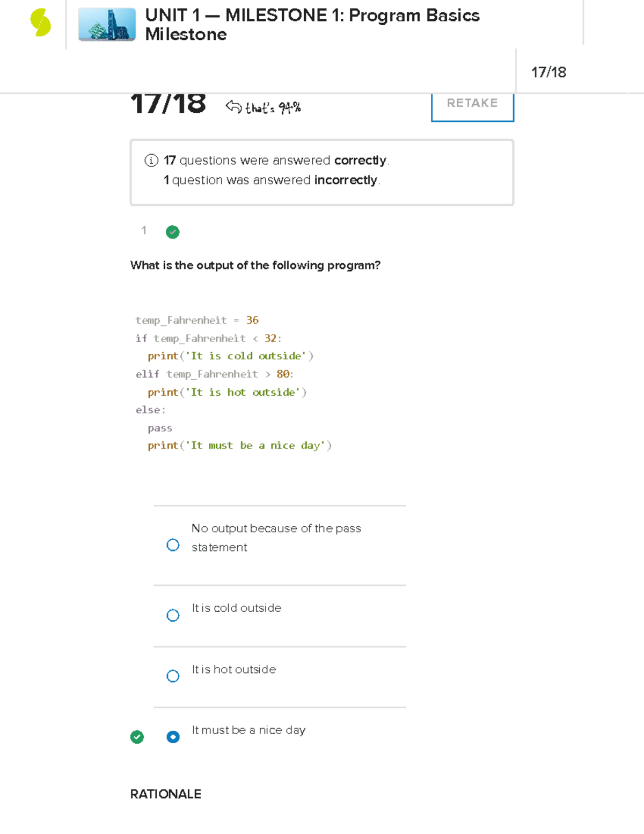Click the 17/18 score in top right
The height and width of the screenshot is (834, 644).
(548, 72)
